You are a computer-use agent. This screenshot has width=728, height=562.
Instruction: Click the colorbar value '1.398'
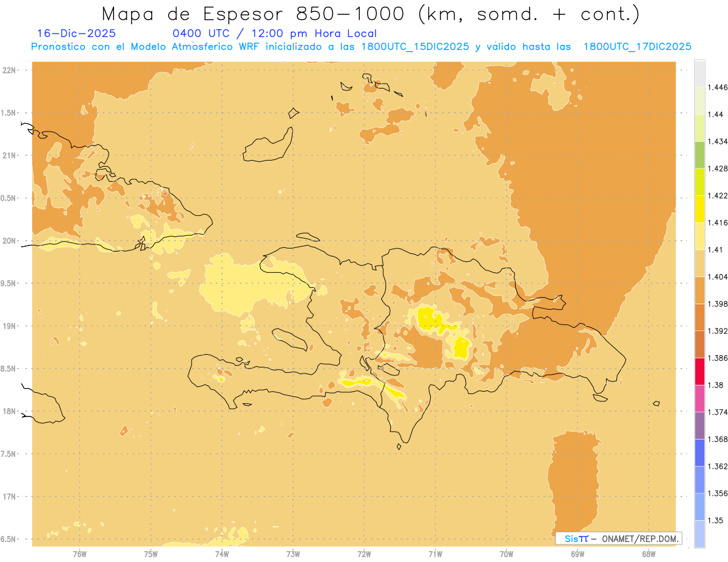tap(718, 304)
